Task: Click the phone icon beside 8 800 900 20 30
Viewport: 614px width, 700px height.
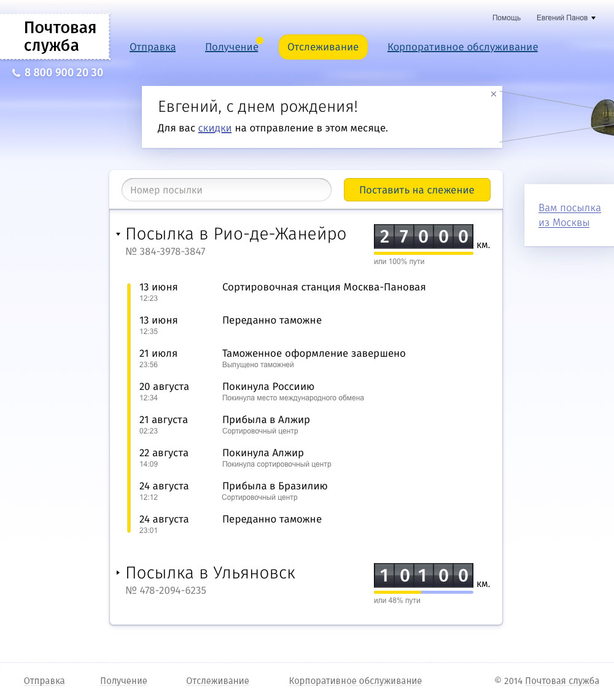Action: [16, 73]
